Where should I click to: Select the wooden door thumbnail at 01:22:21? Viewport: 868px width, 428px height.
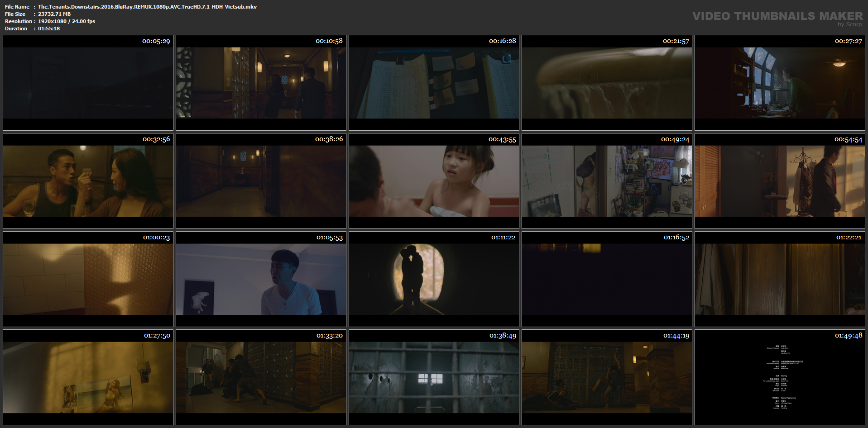click(780, 279)
